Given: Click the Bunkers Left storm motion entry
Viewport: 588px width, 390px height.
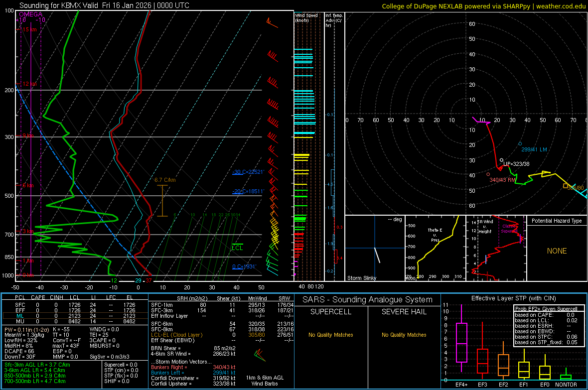Looking at the screenshot, I should (x=193, y=373).
